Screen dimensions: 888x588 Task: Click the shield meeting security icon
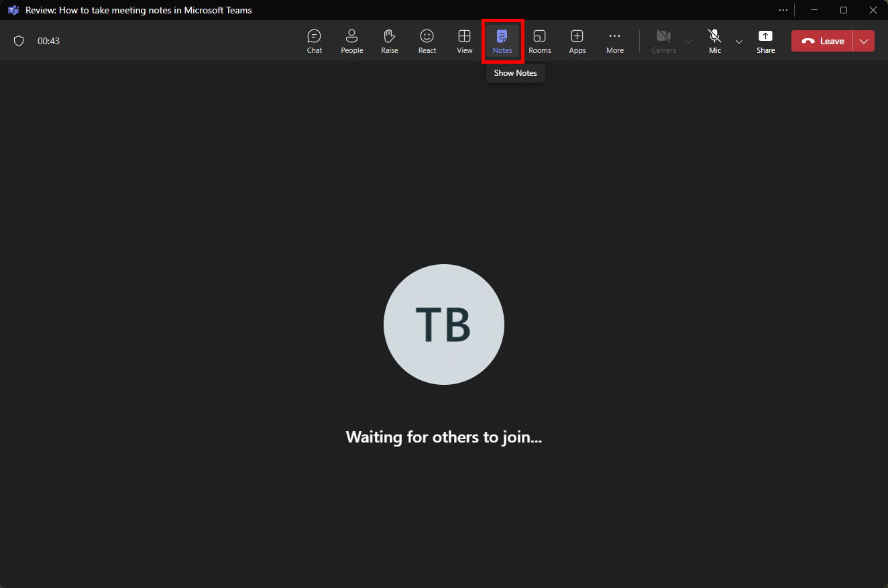click(19, 41)
